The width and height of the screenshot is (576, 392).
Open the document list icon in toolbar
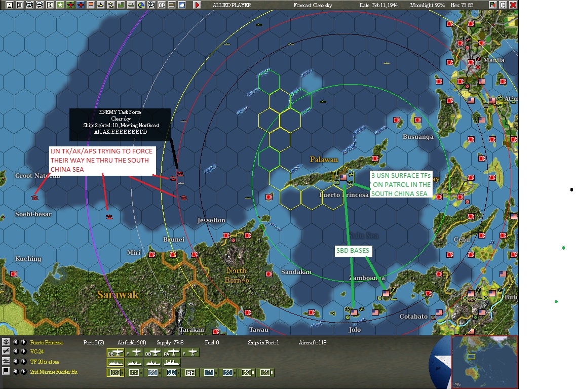(x=19, y=5)
